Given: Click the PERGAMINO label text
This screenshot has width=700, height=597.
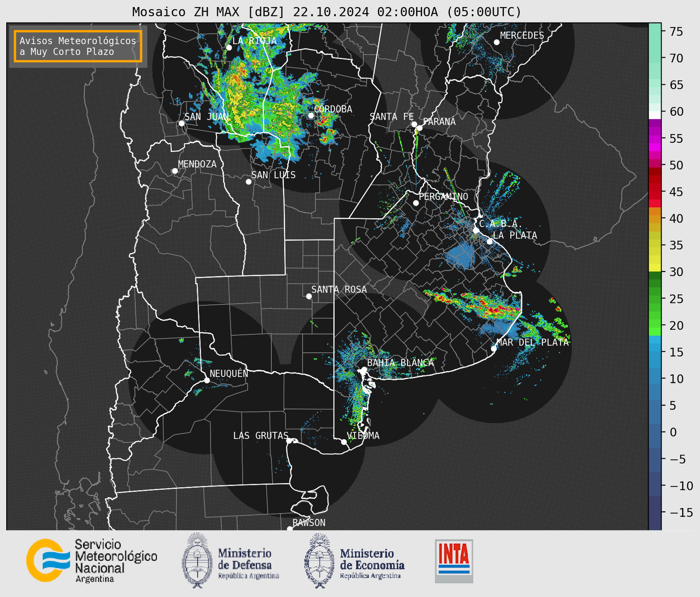Looking at the screenshot, I should [x=444, y=196].
